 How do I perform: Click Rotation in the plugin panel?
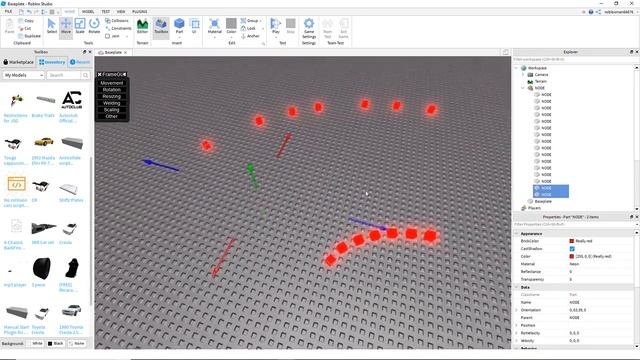pyautogui.click(x=111, y=90)
